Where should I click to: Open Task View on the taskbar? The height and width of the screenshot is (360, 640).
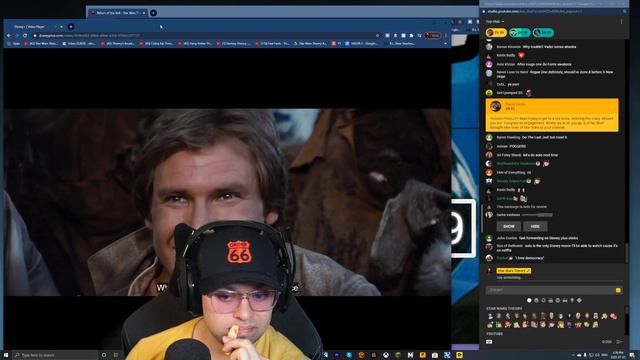click(x=116, y=355)
